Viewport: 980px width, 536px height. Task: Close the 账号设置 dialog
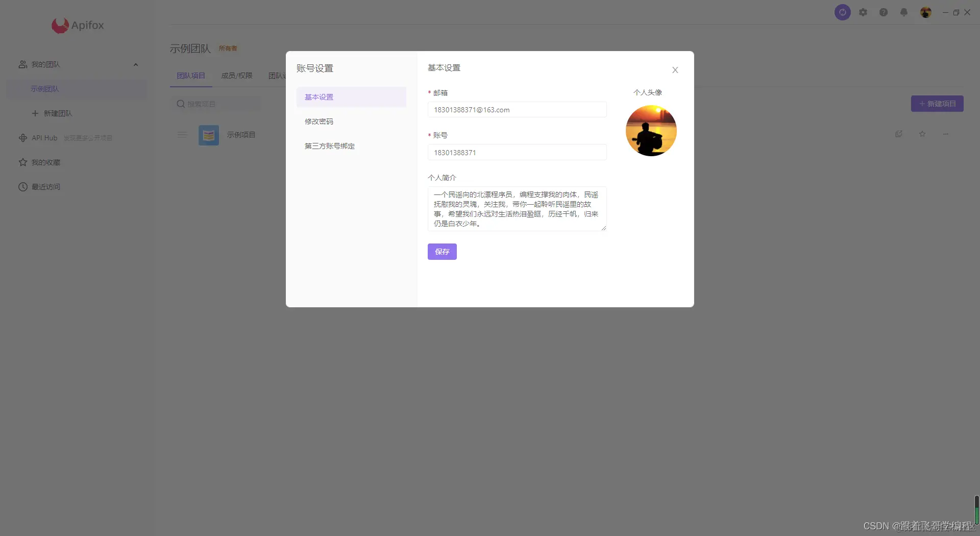click(x=675, y=70)
